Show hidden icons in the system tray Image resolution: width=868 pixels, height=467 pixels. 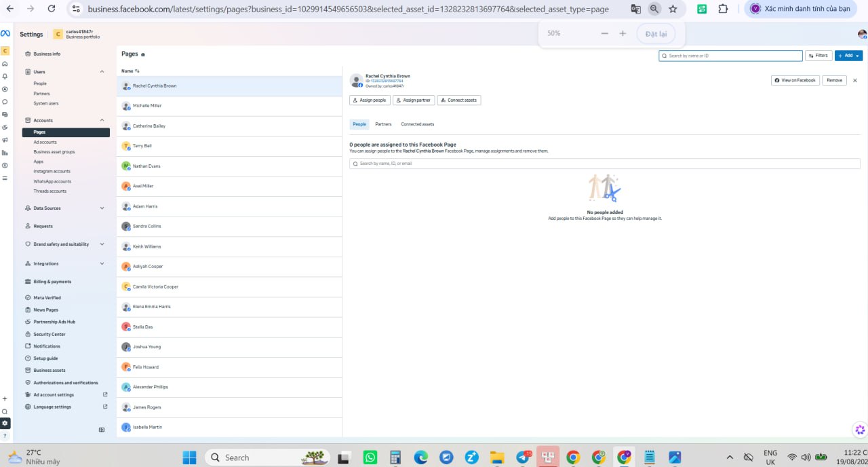(730, 457)
